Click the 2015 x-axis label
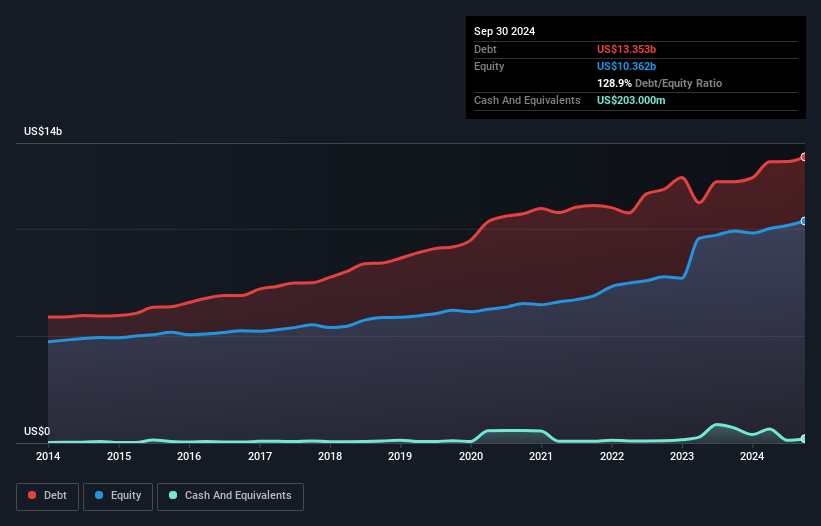The width and height of the screenshot is (821, 526). pyautogui.click(x=119, y=456)
